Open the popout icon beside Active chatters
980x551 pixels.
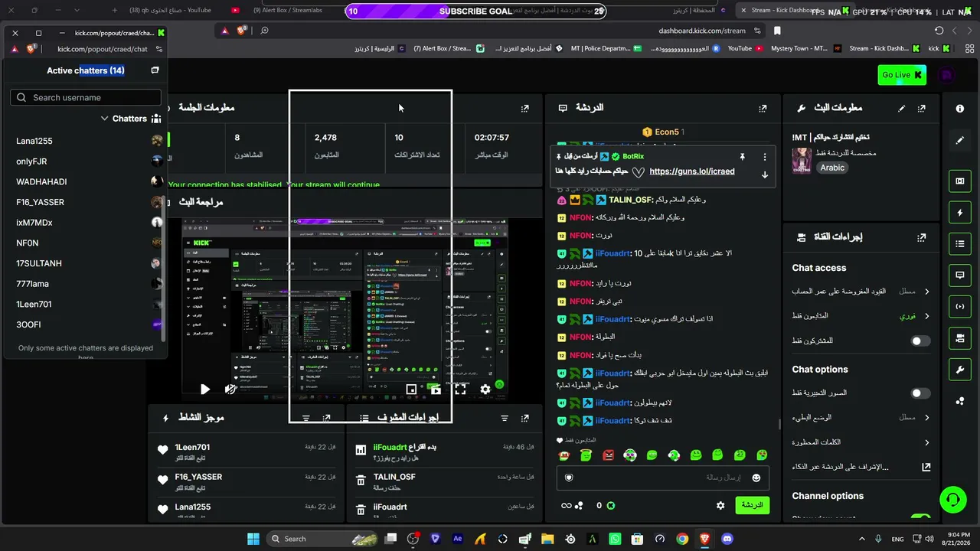[x=155, y=70]
